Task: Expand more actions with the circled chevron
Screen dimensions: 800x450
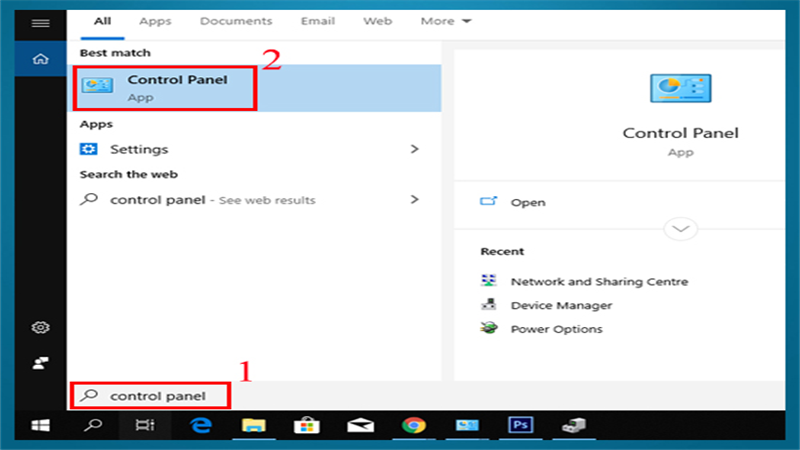Action: pos(681,229)
